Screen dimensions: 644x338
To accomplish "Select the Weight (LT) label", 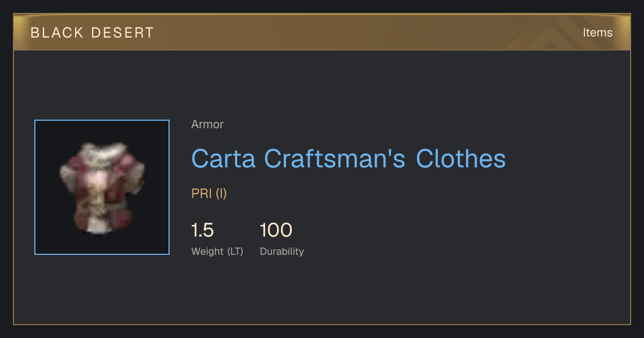I will (x=217, y=252).
